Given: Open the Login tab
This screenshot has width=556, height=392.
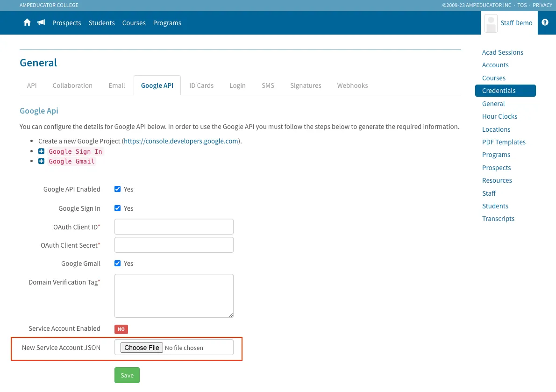Looking at the screenshot, I should 237,86.
